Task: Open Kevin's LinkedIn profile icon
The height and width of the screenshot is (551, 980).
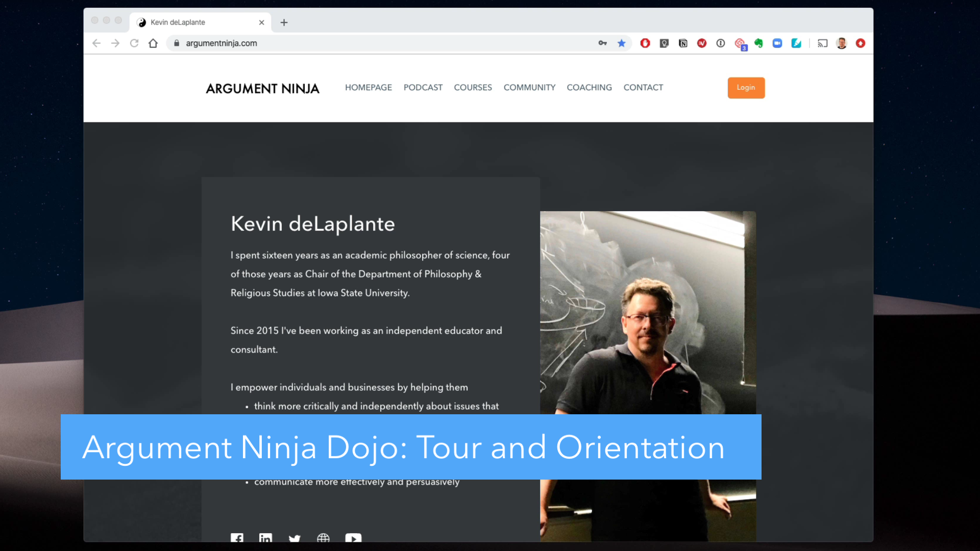Action: [x=265, y=538]
